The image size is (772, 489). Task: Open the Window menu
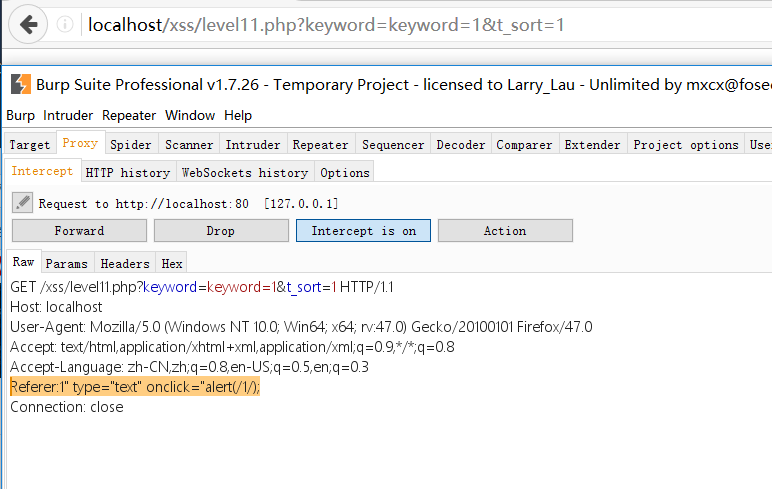pos(190,115)
